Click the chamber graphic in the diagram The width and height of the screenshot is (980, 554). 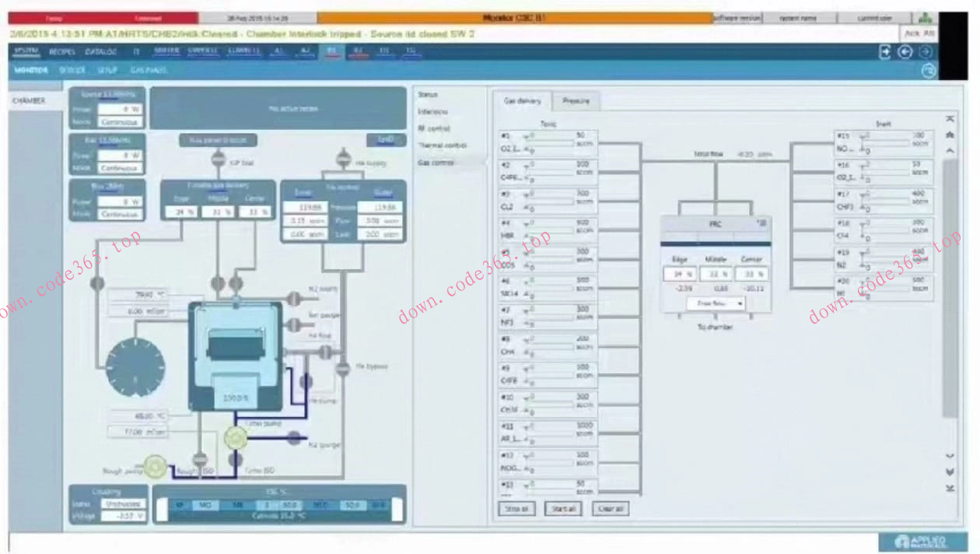click(x=235, y=356)
